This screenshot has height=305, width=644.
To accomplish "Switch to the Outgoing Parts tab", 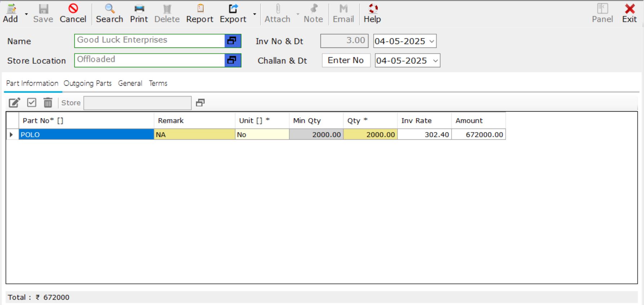I will (x=88, y=84).
